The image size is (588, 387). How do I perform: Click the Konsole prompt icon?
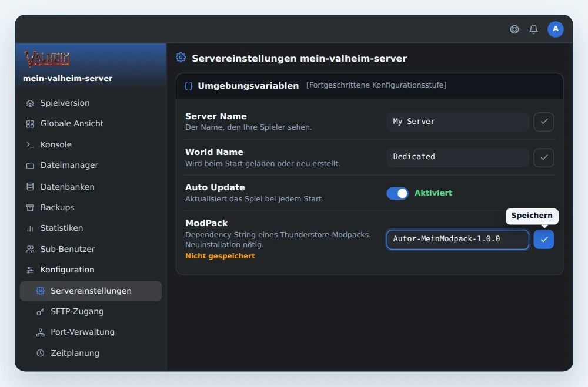click(30, 144)
